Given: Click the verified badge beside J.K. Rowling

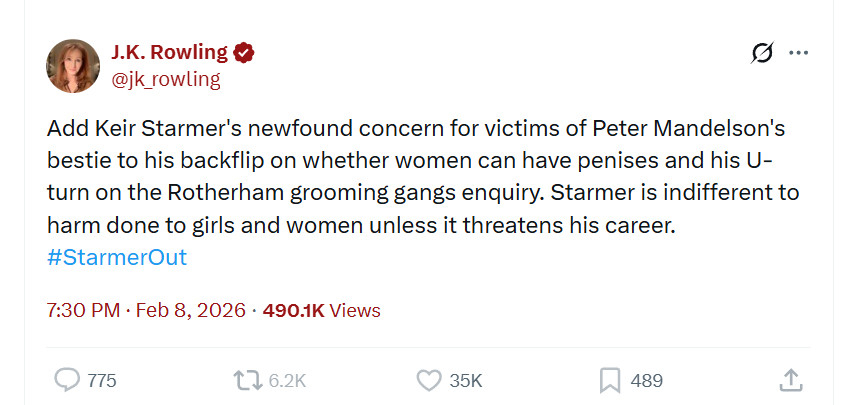Looking at the screenshot, I should pyautogui.click(x=243, y=53).
